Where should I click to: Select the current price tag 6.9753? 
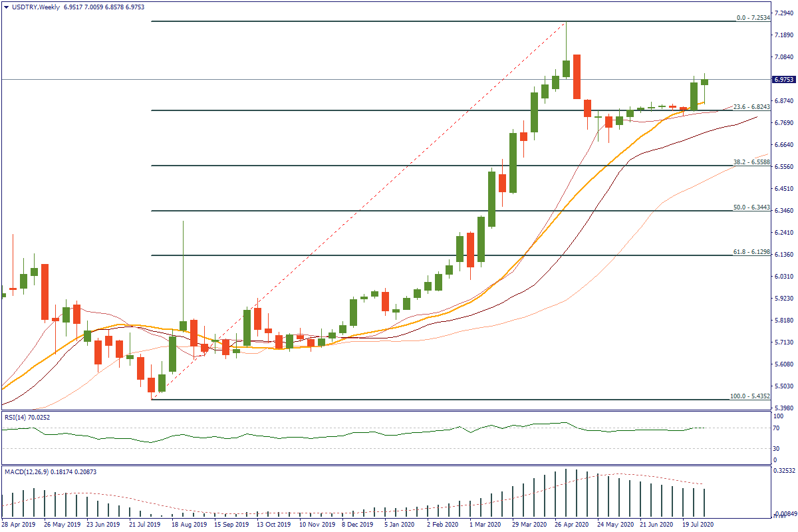(783, 80)
